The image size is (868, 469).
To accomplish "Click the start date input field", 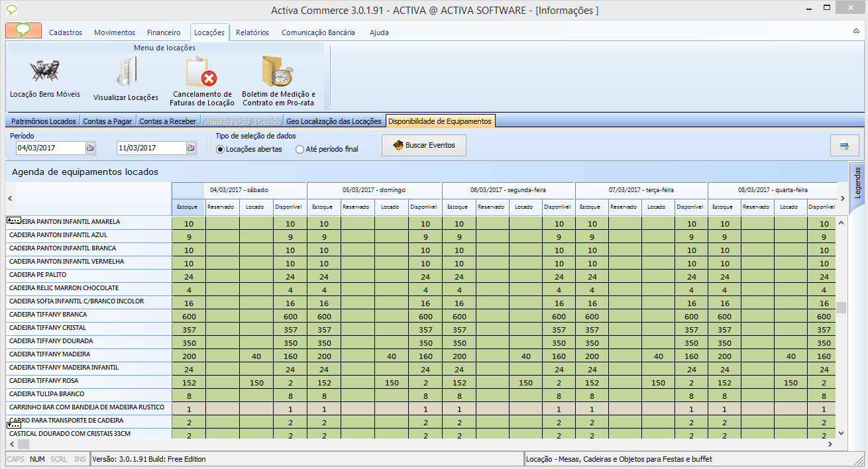I will [50, 148].
